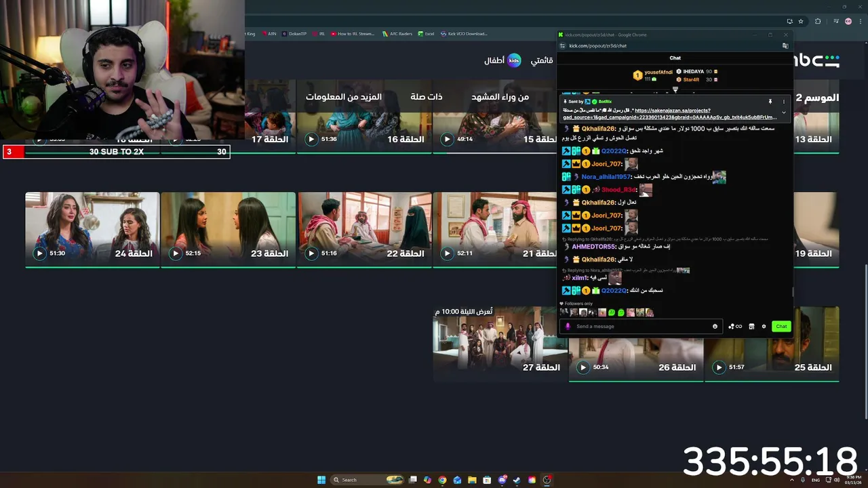Screen dimensions: 868x488
Task: Open the How to IRL Stream bookmark
Action: [353, 33]
